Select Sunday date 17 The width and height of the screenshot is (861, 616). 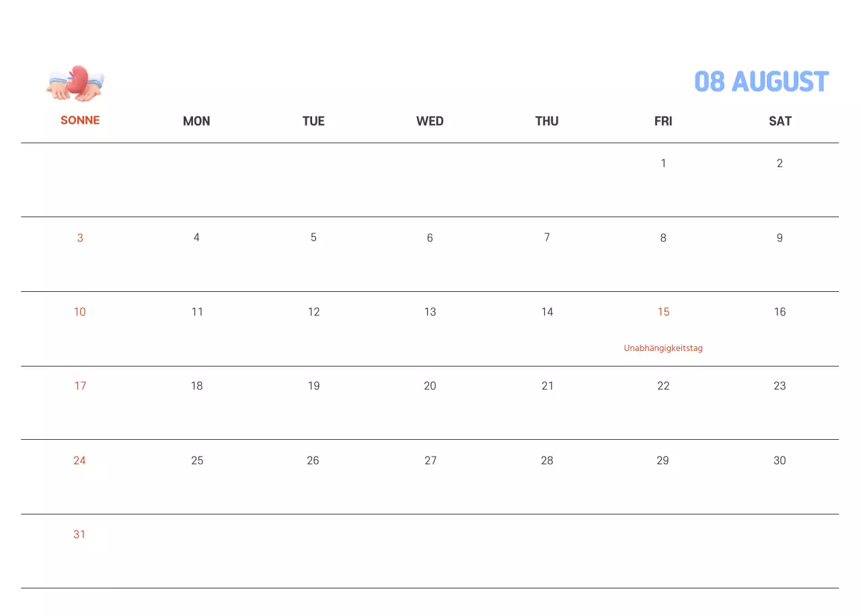coord(80,386)
